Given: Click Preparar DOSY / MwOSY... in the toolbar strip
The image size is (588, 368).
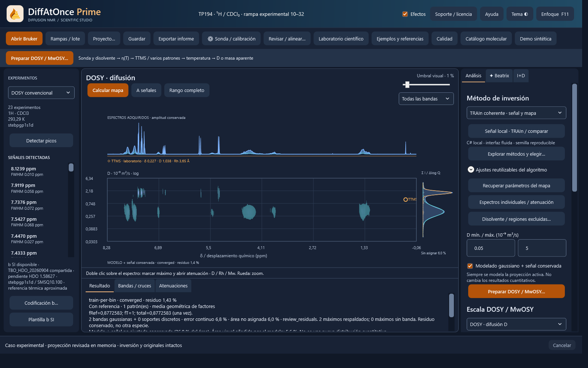Looking at the screenshot, I should 40,58.
